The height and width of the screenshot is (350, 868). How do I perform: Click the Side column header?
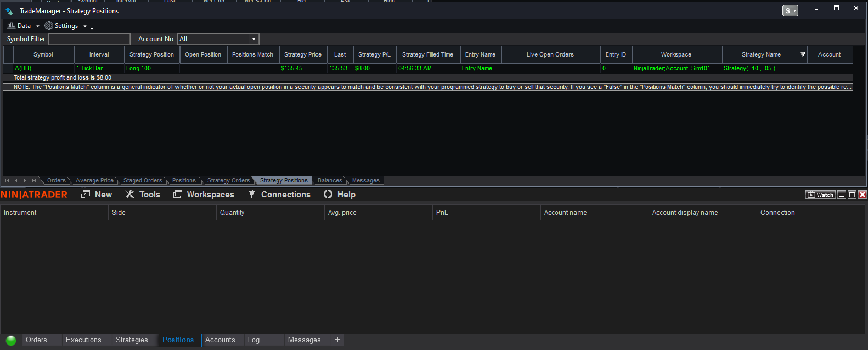162,213
